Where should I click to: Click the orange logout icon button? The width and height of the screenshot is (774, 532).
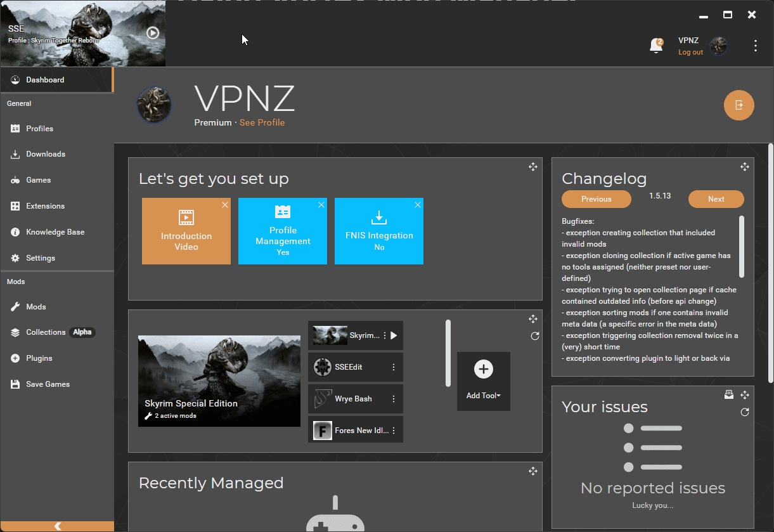pyautogui.click(x=739, y=105)
